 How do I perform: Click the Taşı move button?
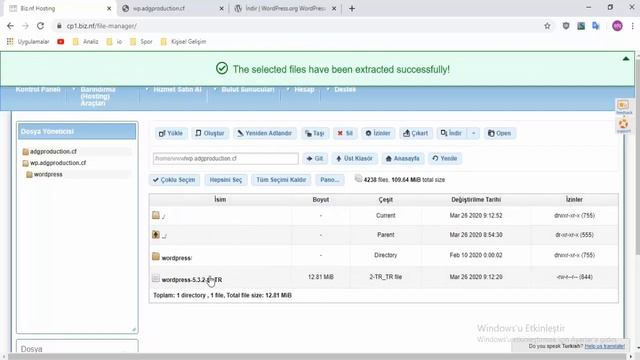coord(315,133)
